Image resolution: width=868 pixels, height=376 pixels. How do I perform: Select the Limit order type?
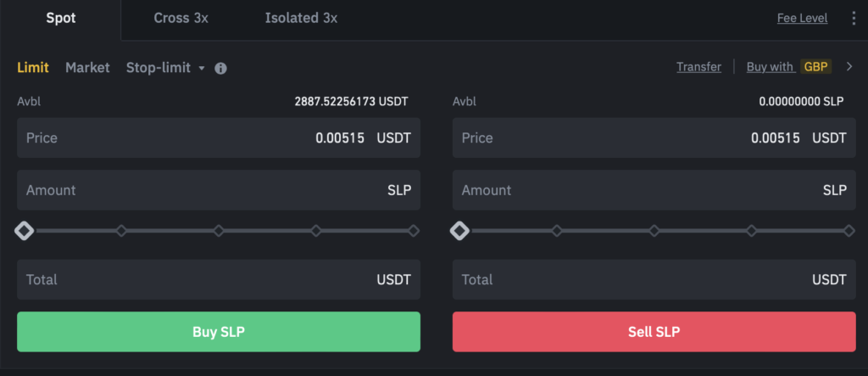33,68
